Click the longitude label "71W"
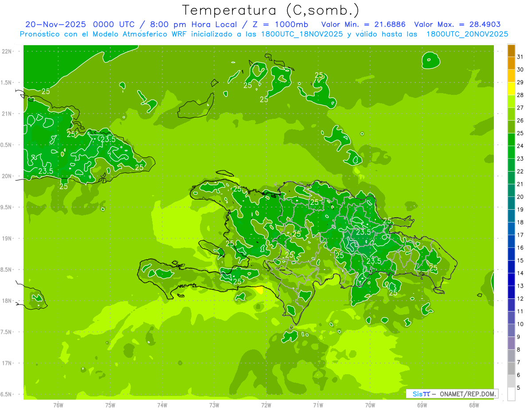Image resolution: width=532 pixels, height=411 pixels. pyautogui.click(x=318, y=405)
